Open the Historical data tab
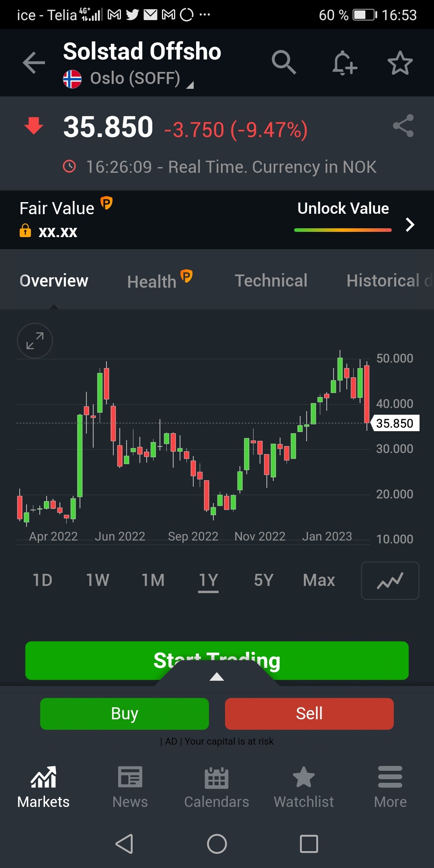The width and height of the screenshot is (434, 868). pyautogui.click(x=390, y=281)
